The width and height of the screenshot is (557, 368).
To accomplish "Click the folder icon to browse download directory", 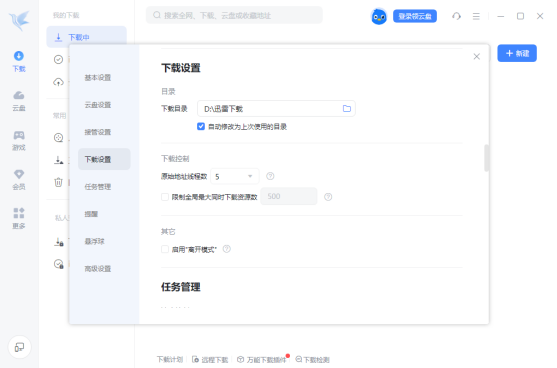I will tap(347, 109).
